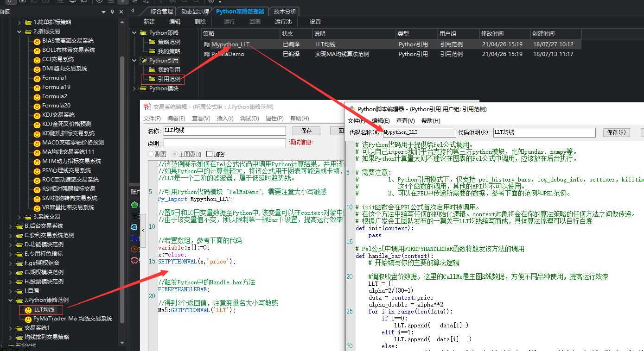Open 查看(V) menu in Python脚本编辑器
Viewport: 644px width, 351px height.
click(406, 120)
